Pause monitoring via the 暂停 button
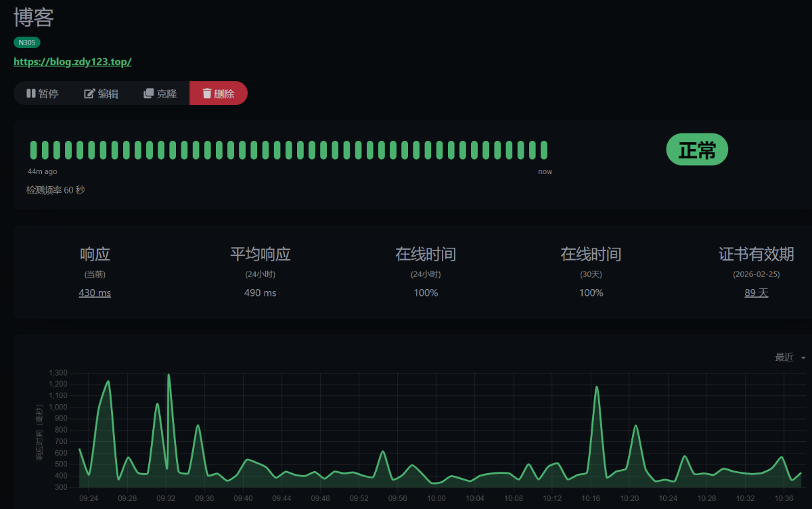 [42, 93]
